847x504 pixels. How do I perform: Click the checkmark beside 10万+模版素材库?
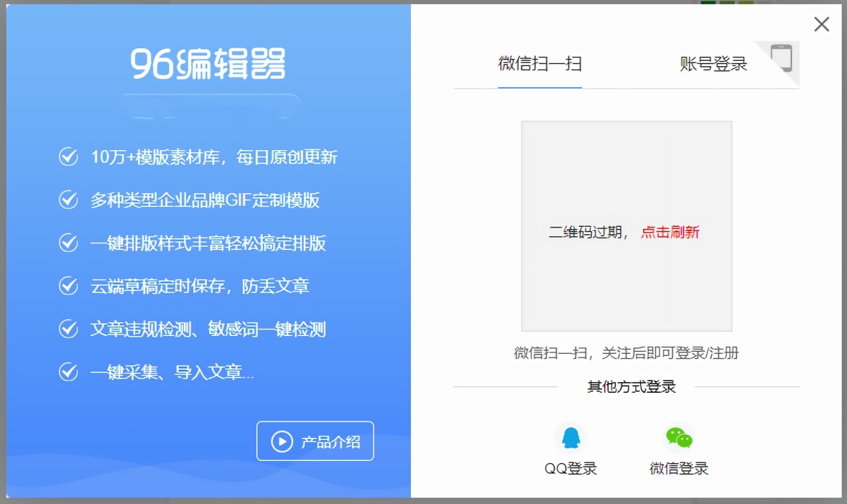(x=68, y=157)
